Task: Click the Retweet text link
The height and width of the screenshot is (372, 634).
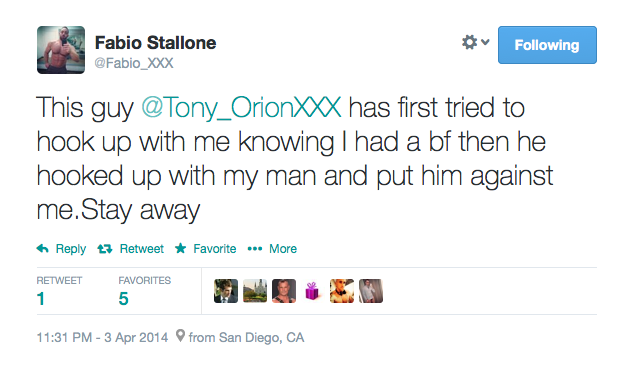Action: point(142,249)
